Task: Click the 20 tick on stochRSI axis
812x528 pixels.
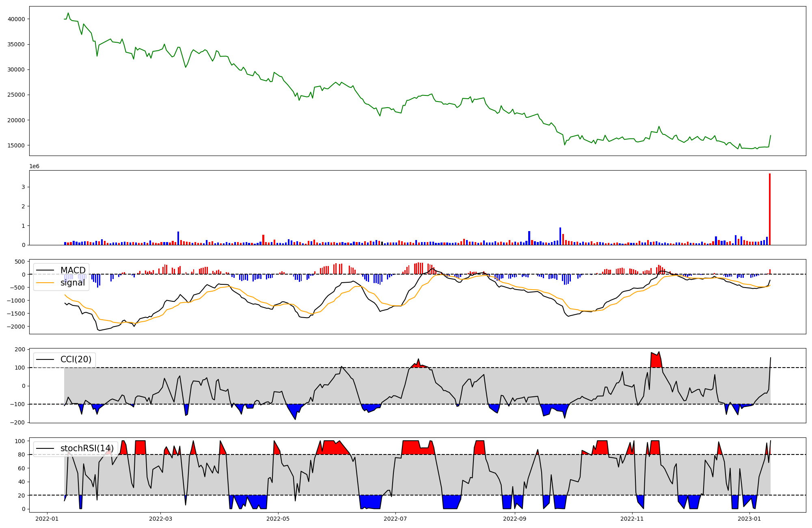Action: [x=21, y=496]
